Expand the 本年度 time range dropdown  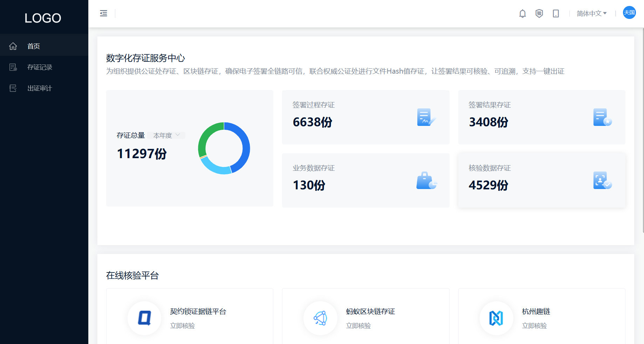166,135
